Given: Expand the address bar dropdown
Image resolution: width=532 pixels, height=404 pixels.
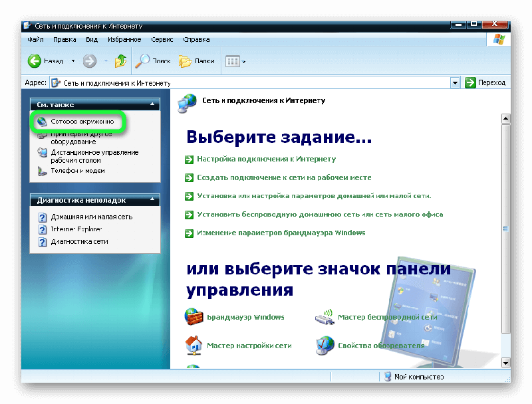Looking at the screenshot, I should pos(455,82).
